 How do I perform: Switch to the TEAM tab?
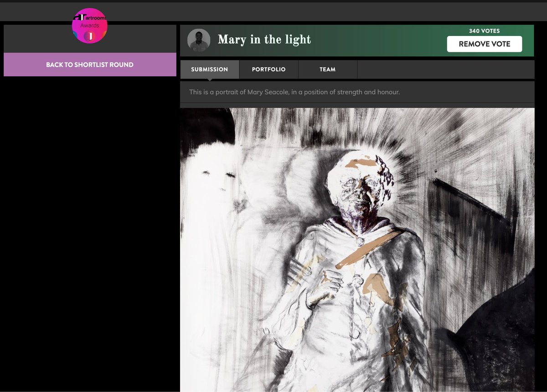click(328, 69)
